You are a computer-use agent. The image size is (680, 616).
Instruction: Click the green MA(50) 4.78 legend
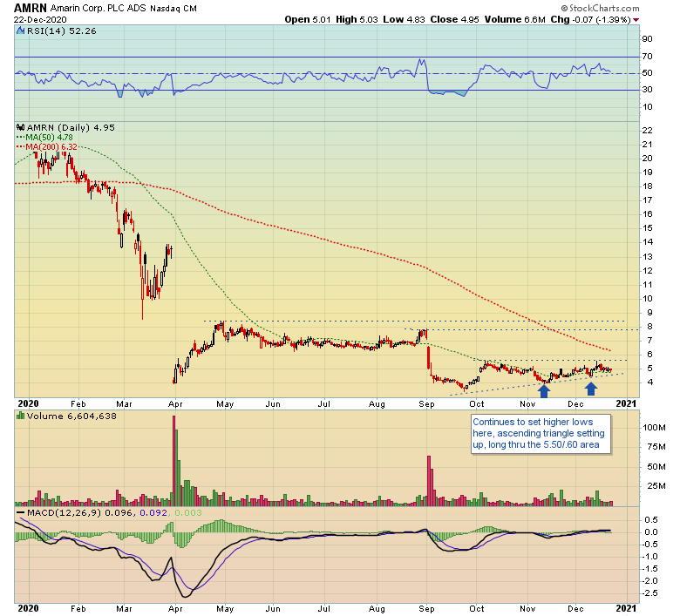(49, 138)
